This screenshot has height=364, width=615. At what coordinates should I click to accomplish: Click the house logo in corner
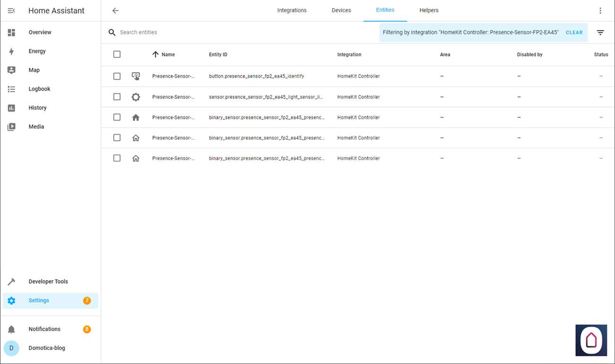(x=591, y=340)
